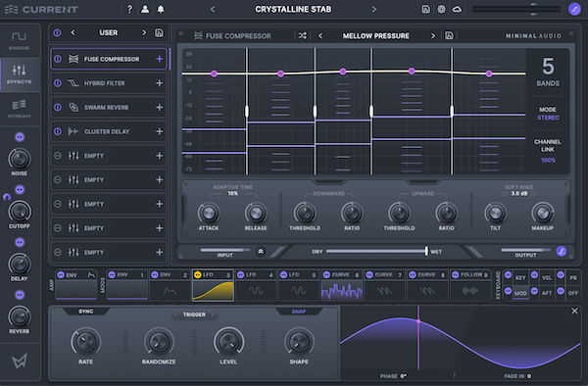Next effects chain arrow beside User
Image resolution: width=588 pixels, height=386 pixels.
(144, 32)
